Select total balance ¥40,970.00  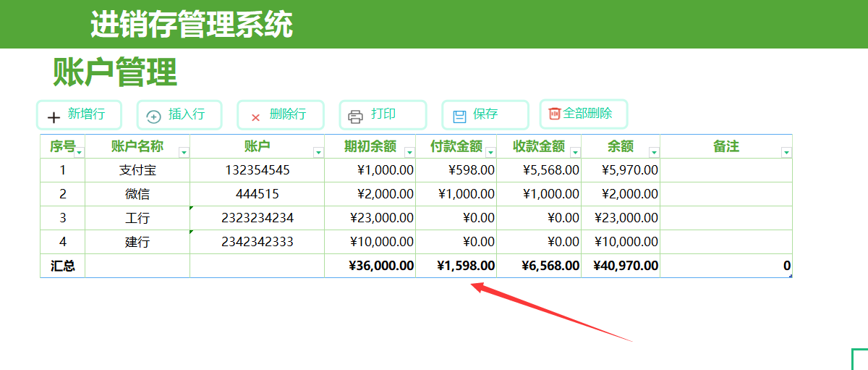pyautogui.click(x=621, y=266)
